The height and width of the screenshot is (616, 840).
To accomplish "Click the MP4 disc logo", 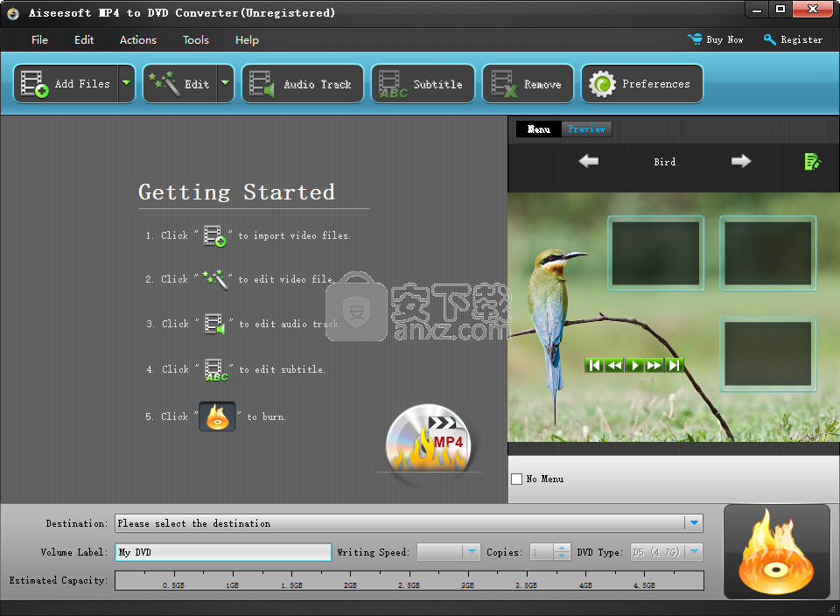I will (429, 439).
